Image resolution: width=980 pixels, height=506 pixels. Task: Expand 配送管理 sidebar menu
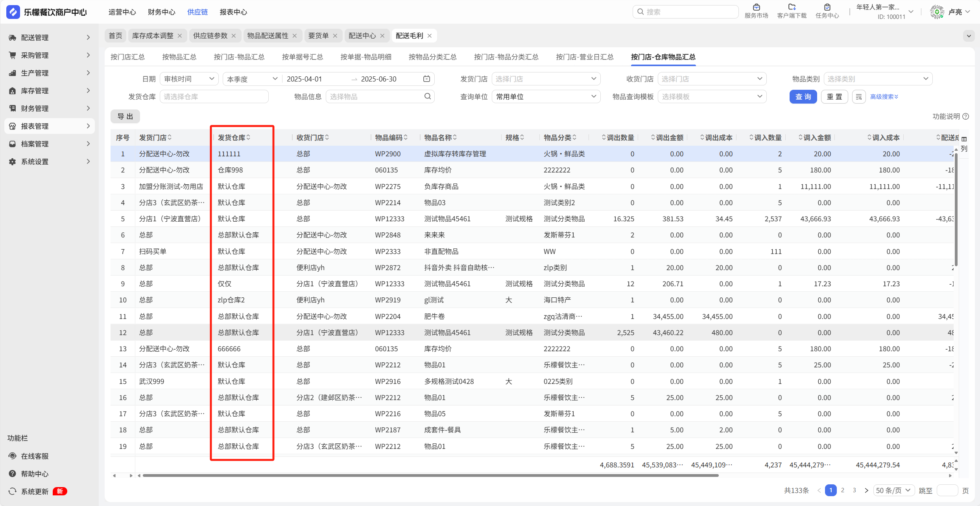click(50, 37)
